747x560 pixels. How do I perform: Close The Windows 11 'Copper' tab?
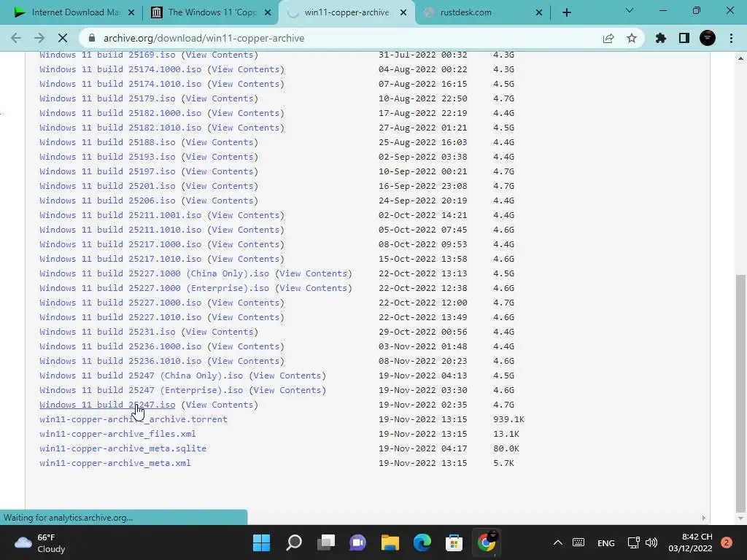268,12
